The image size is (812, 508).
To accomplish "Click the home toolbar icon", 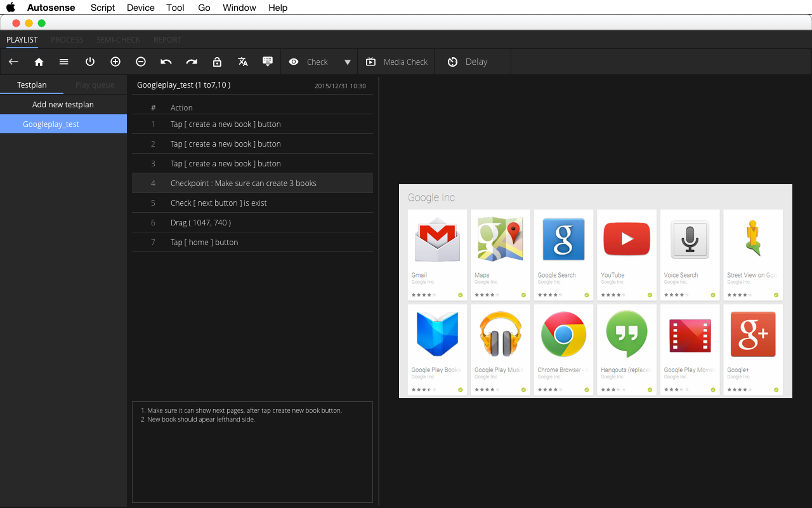I will click(39, 62).
